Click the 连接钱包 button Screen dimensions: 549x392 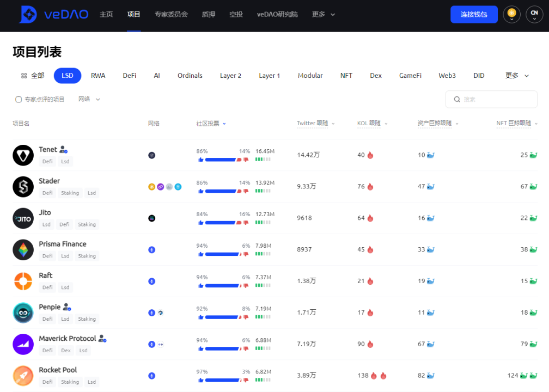[474, 14]
